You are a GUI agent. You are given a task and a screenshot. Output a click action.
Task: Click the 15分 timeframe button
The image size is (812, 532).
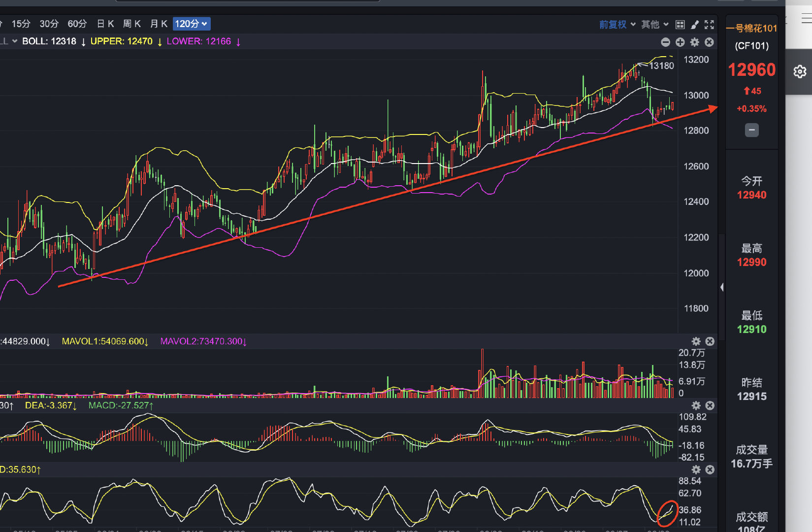coord(21,24)
